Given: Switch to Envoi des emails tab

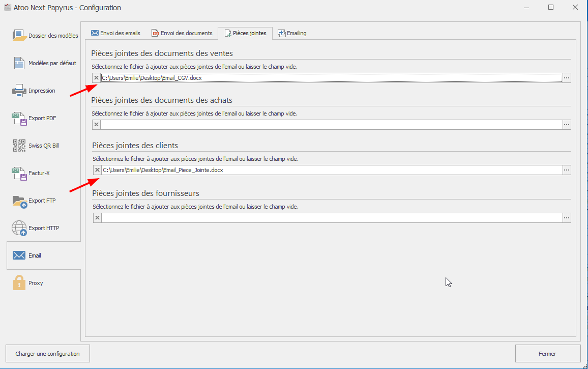Looking at the screenshot, I should coord(115,33).
